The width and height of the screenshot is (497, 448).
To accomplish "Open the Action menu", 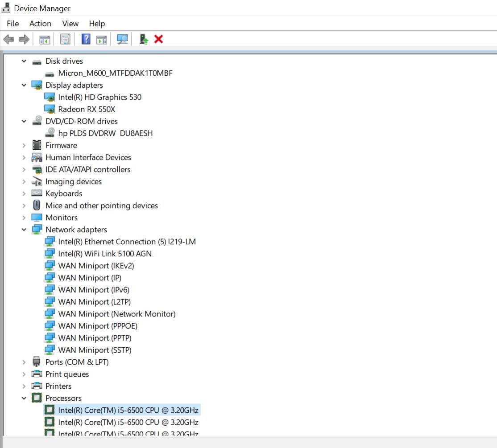I will [40, 24].
